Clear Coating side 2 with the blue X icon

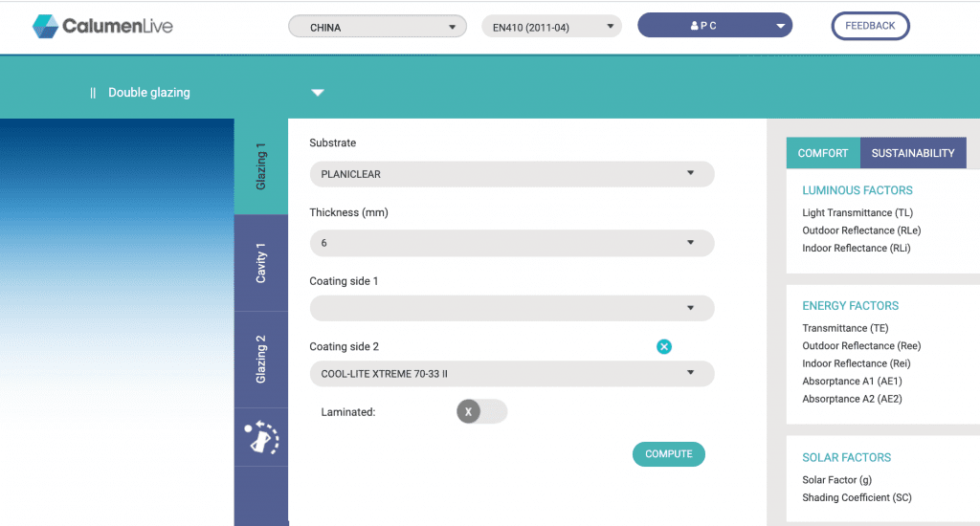coord(664,346)
